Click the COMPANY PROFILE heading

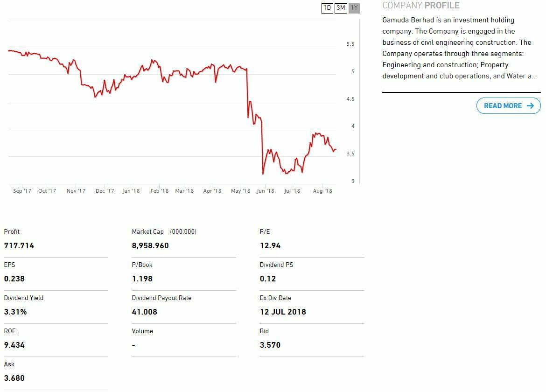click(x=420, y=6)
